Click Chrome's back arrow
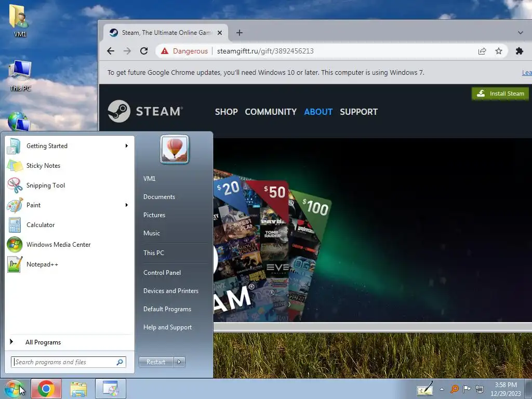This screenshot has width=532, height=399. (111, 51)
